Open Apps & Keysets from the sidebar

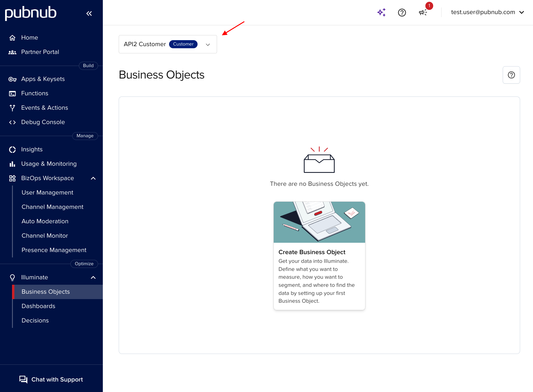[43, 79]
